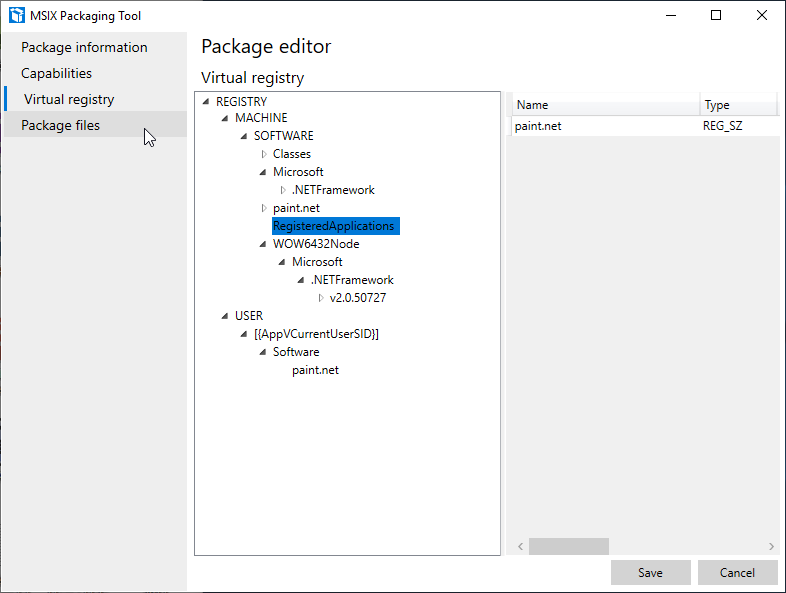
Task: Cancel the package editing
Action: pos(738,572)
